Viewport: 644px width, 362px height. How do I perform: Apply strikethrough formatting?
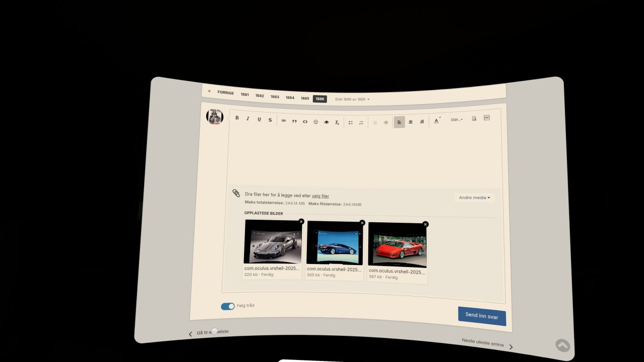click(x=270, y=120)
